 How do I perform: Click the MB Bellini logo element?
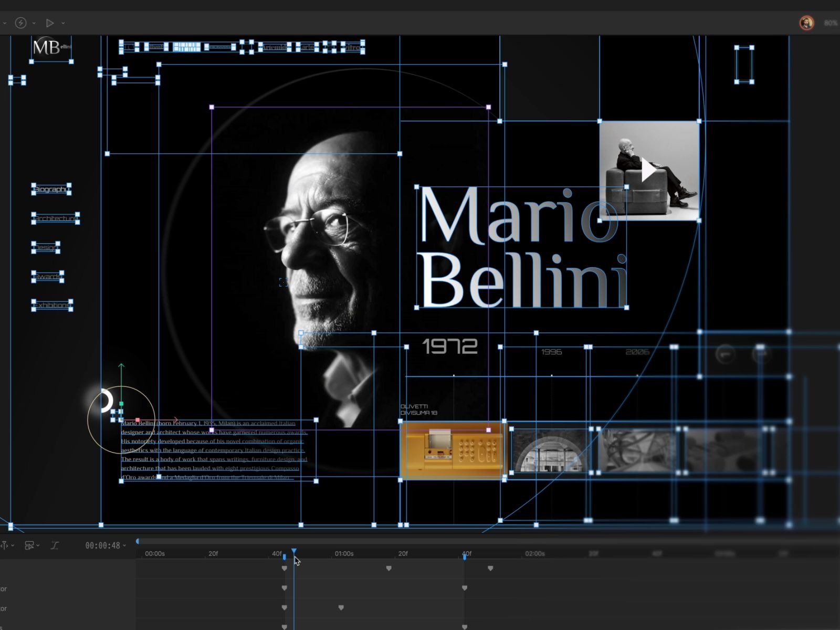51,48
